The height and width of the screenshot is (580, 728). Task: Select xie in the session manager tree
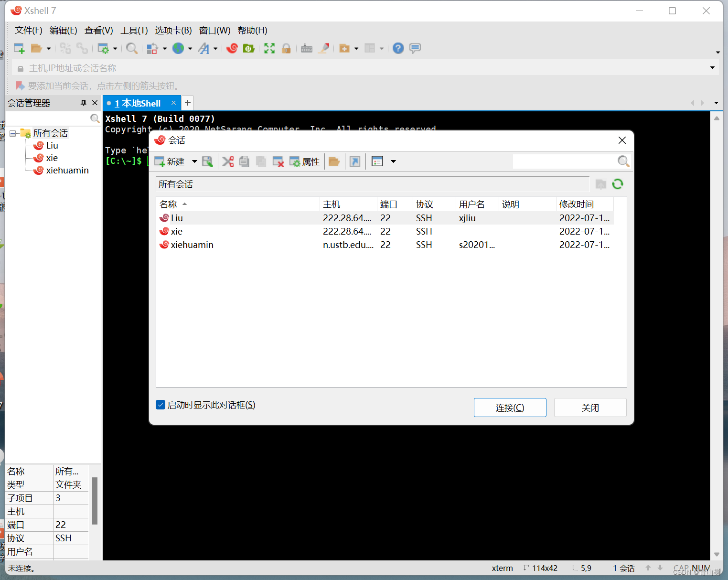click(x=52, y=158)
